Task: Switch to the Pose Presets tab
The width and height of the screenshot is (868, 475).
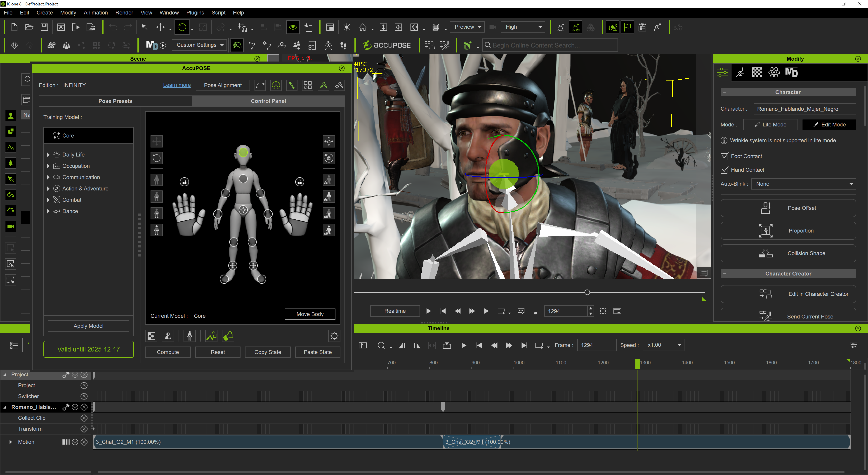Action: tap(115, 101)
